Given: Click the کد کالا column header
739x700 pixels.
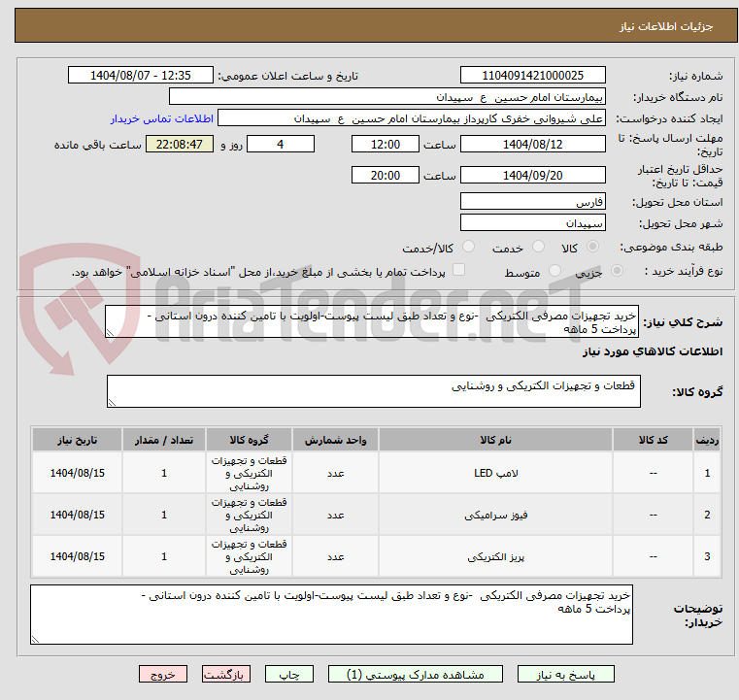Looking at the screenshot, I should point(653,440).
